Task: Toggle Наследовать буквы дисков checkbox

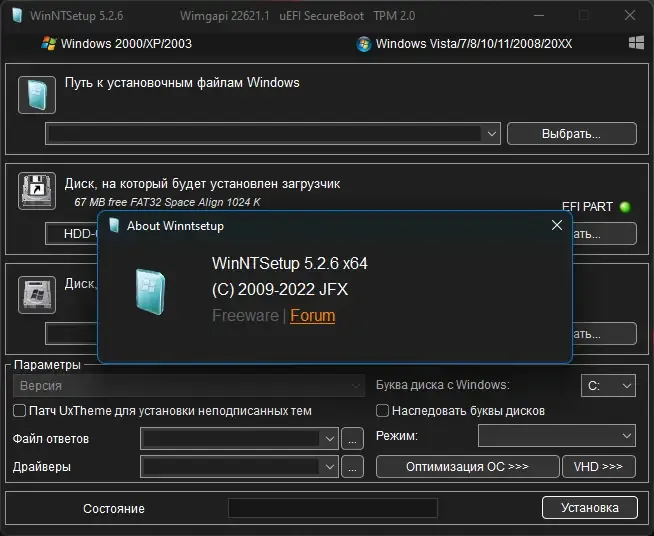Action: point(382,411)
